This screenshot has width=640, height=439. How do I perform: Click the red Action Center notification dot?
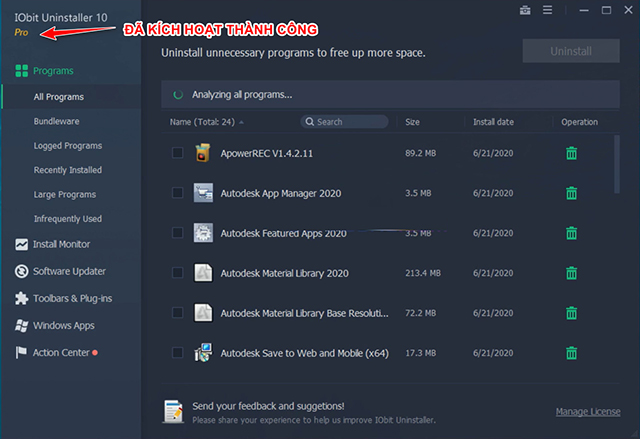[95, 353]
